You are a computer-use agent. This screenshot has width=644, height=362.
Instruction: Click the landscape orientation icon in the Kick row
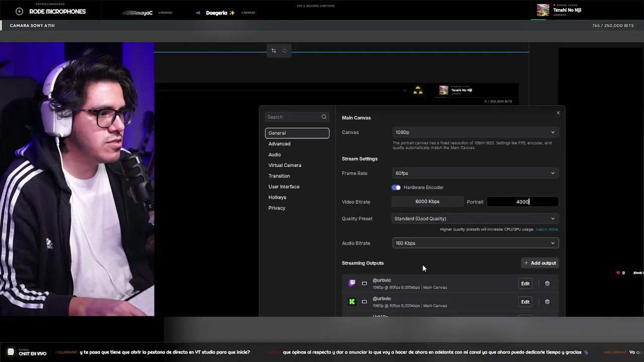tap(364, 302)
